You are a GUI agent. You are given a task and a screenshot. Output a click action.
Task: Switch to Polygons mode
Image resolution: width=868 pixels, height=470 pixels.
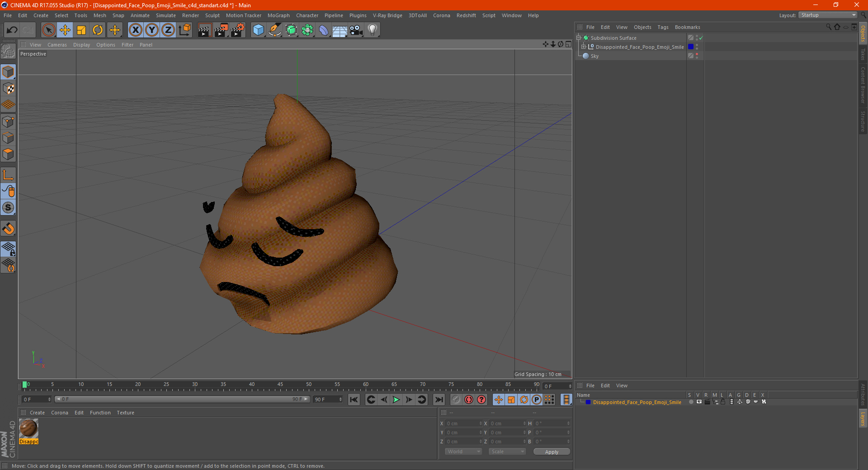click(8, 154)
